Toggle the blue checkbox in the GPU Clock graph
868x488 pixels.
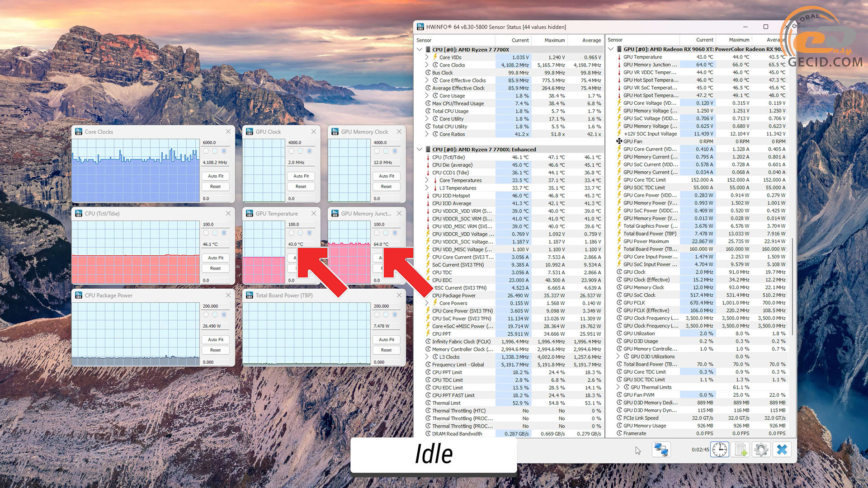310,151
